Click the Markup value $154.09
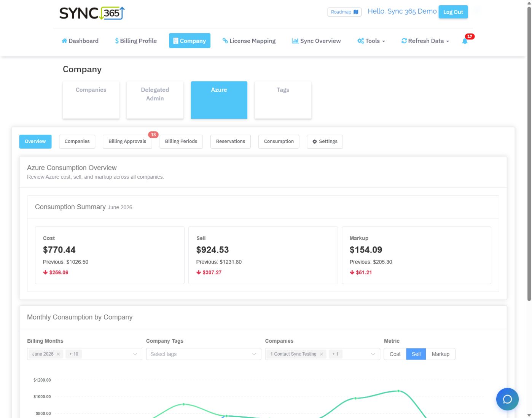 pyautogui.click(x=366, y=250)
